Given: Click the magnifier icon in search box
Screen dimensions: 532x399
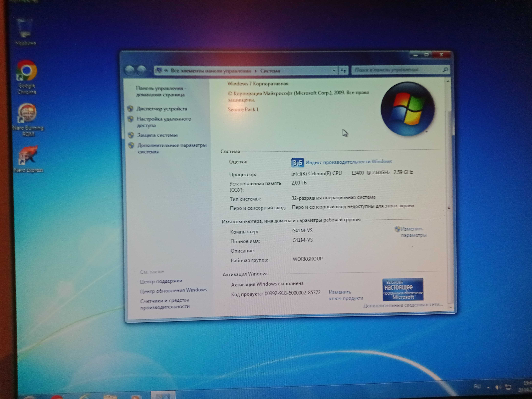Looking at the screenshot, I should point(445,70).
